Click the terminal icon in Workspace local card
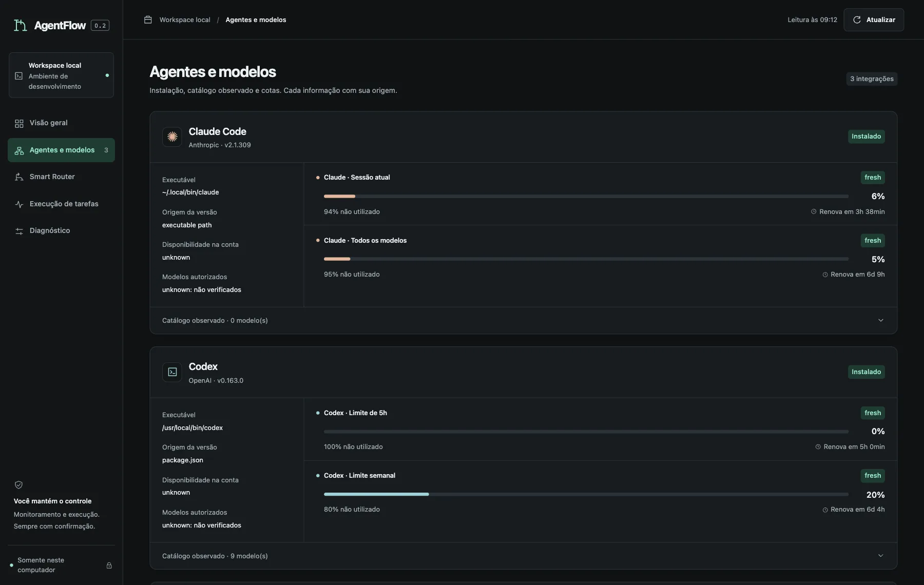924x585 pixels. pos(19,76)
